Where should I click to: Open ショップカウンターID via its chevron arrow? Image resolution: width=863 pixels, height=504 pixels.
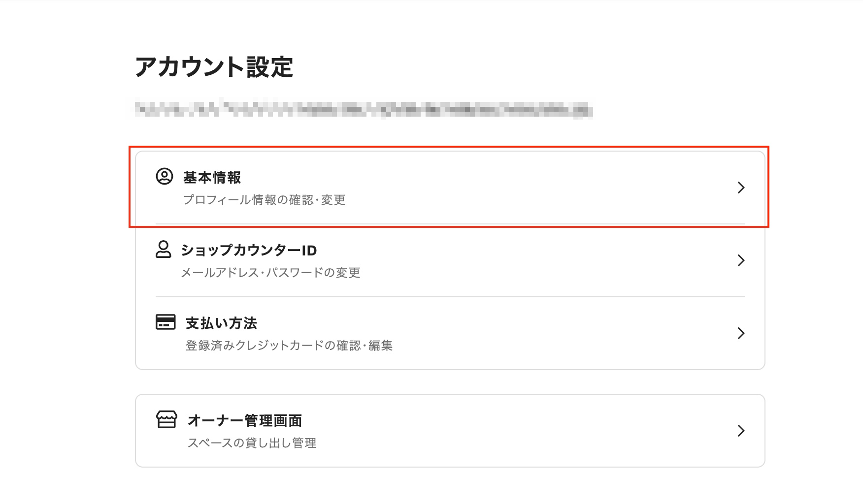[741, 260]
